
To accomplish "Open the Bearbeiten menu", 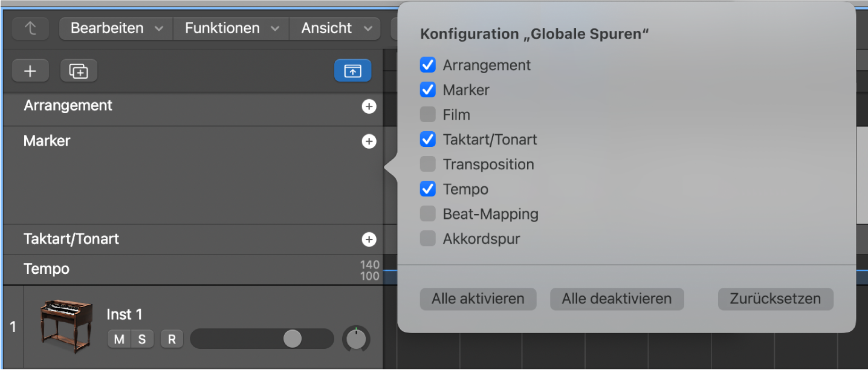I will click(107, 28).
